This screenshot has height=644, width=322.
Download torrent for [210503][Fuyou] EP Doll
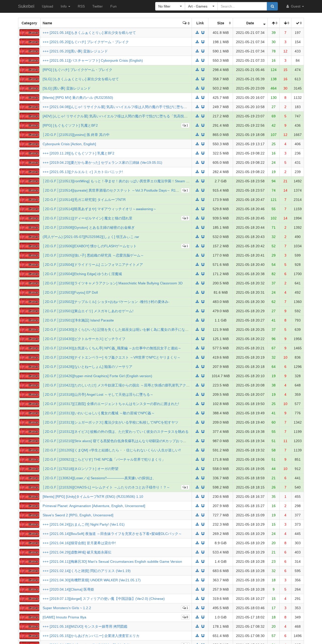click(x=197, y=292)
